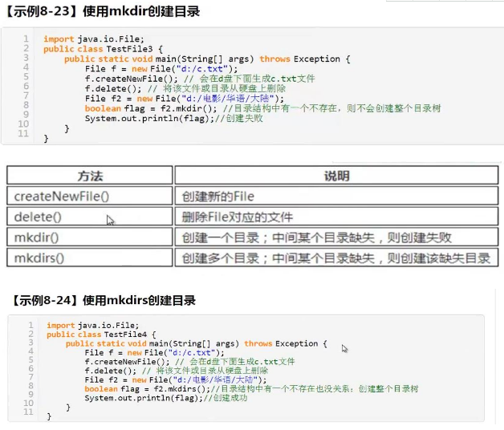Image resolution: width=504 pixels, height=430 pixels.
Task: Click f.createNewFile() line in first code block
Action: (x=200, y=79)
